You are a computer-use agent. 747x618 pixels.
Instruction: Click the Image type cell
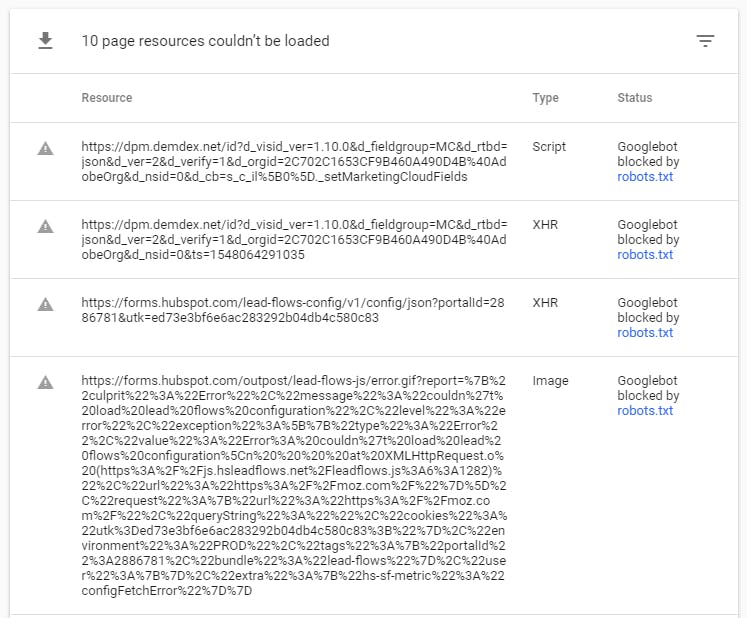coord(550,381)
